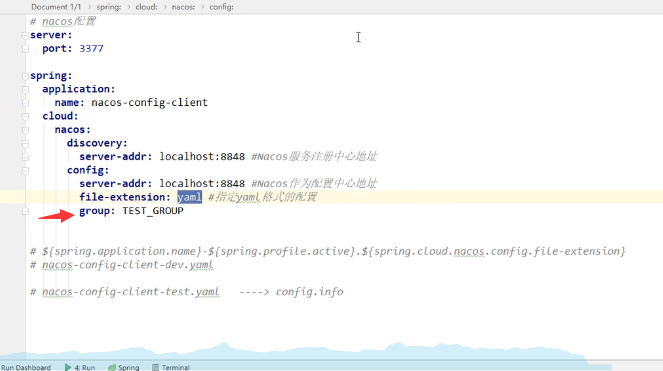
Task: Click the green Run play icon
Action: click(x=68, y=367)
